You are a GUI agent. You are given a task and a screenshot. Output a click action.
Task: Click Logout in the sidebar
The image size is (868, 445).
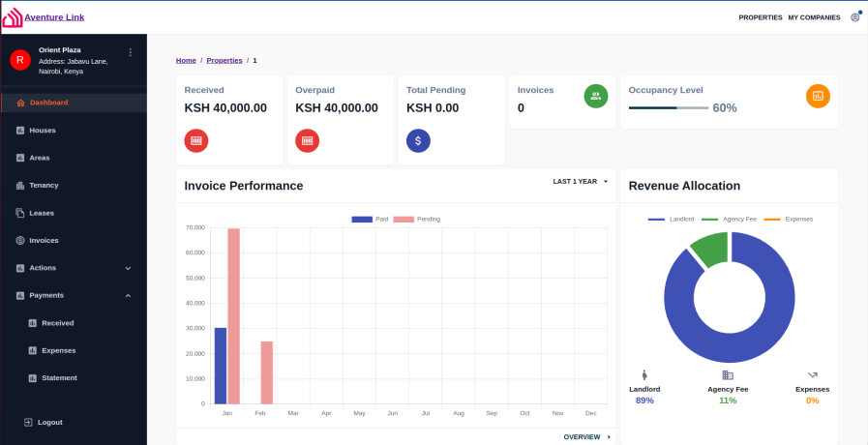pyautogui.click(x=49, y=423)
